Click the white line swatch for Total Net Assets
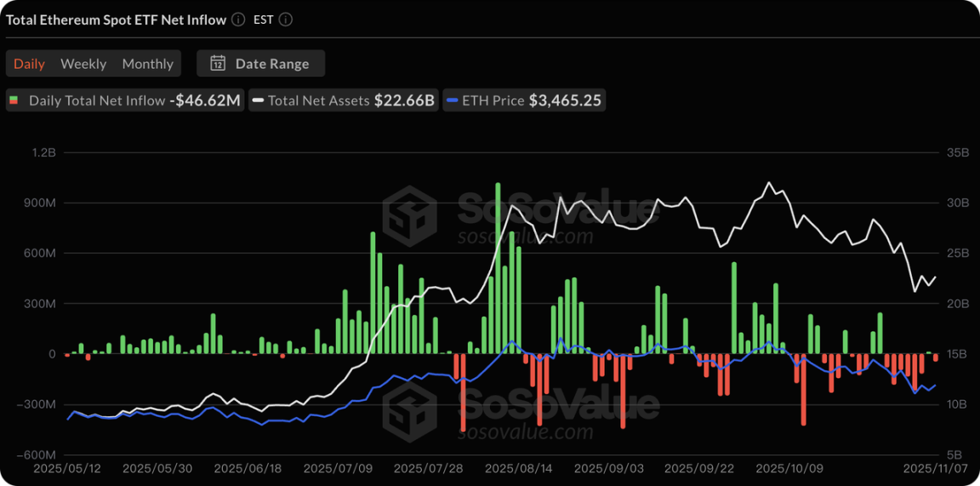 257,100
